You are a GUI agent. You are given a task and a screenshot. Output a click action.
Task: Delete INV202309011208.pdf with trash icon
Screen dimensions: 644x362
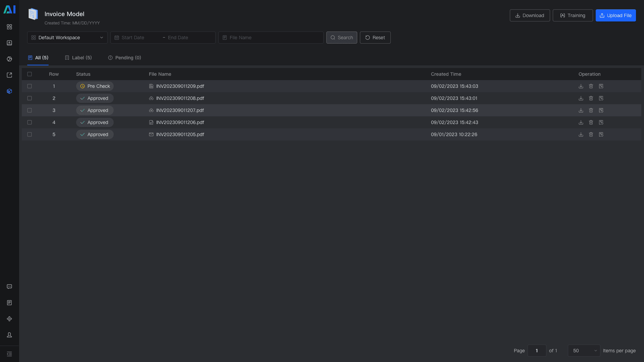(x=591, y=98)
